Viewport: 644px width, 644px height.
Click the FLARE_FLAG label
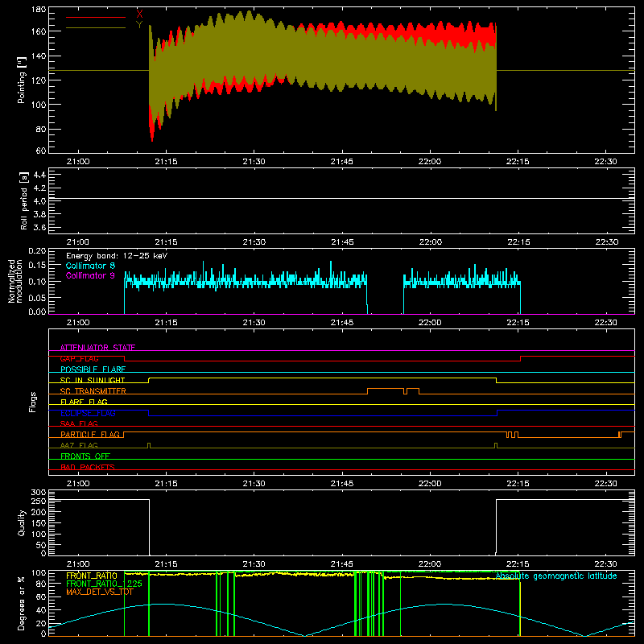(x=84, y=402)
